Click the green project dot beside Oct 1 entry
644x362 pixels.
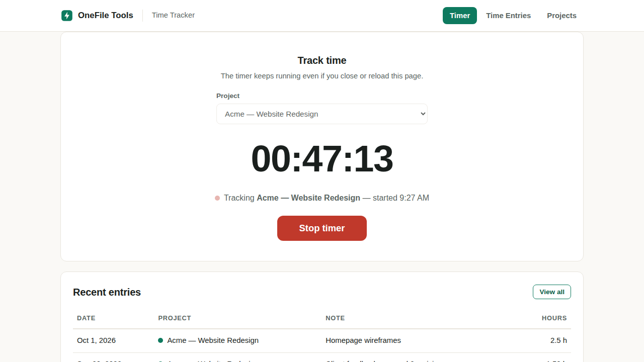pos(160,340)
